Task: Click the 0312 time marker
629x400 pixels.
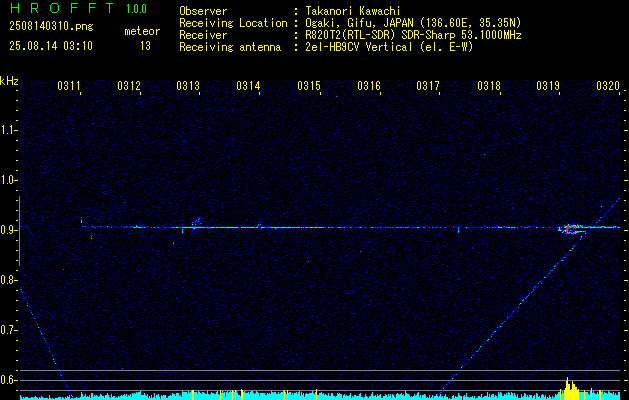Action: tap(129, 85)
